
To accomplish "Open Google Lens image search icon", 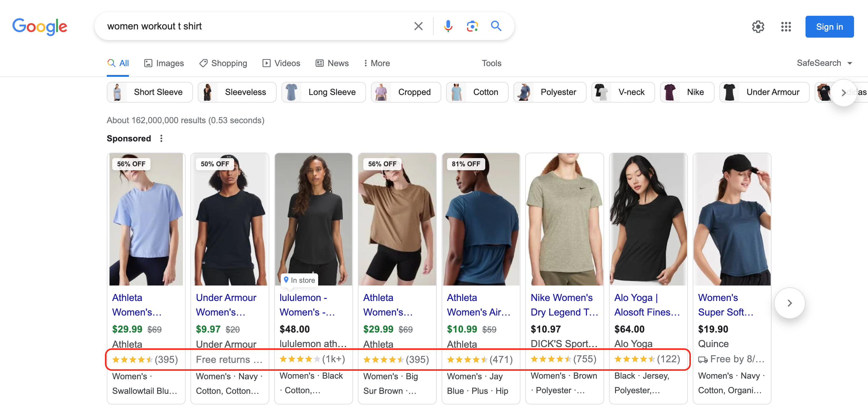I will 472,26.
